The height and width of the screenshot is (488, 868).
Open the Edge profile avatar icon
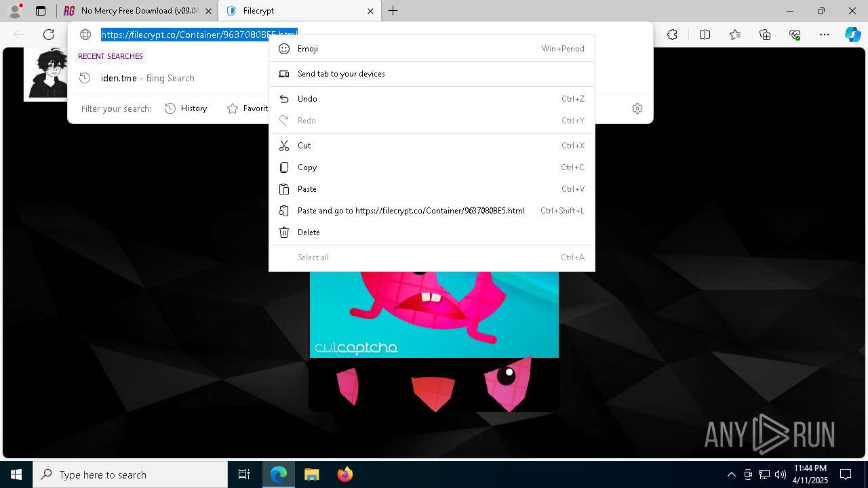coord(15,11)
